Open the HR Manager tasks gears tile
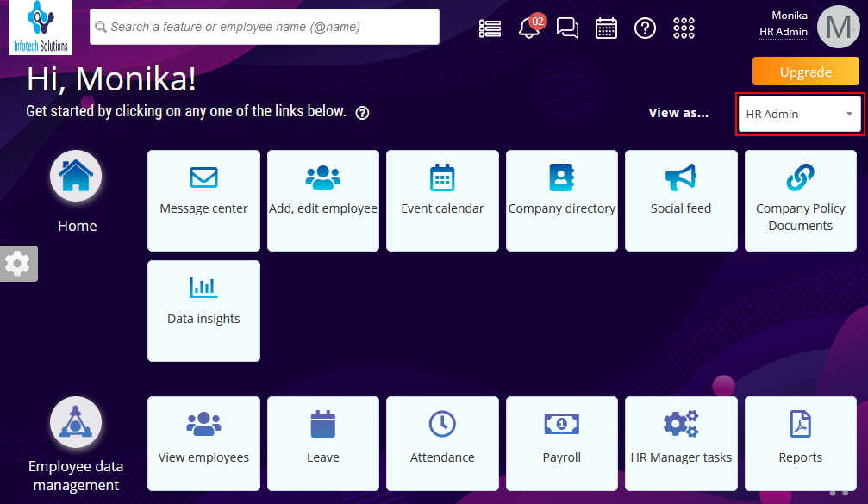The width and height of the screenshot is (868, 504). [681, 443]
